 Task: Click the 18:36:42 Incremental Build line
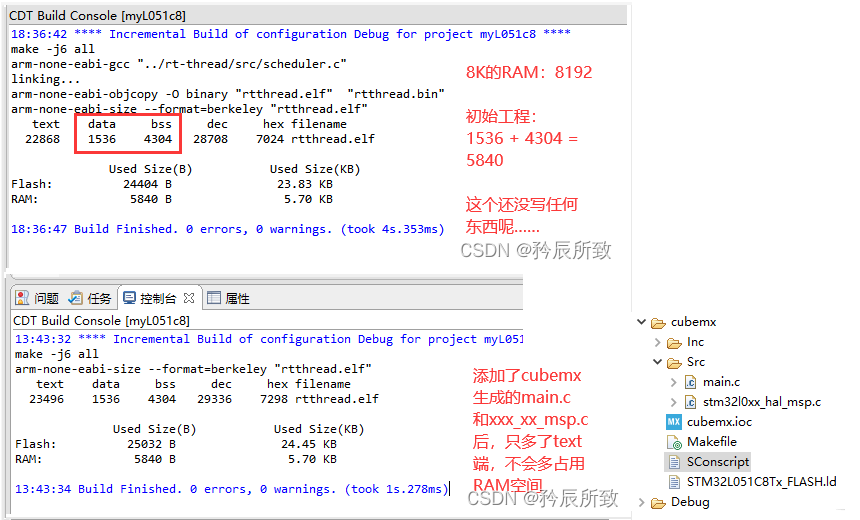pos(291,34)
